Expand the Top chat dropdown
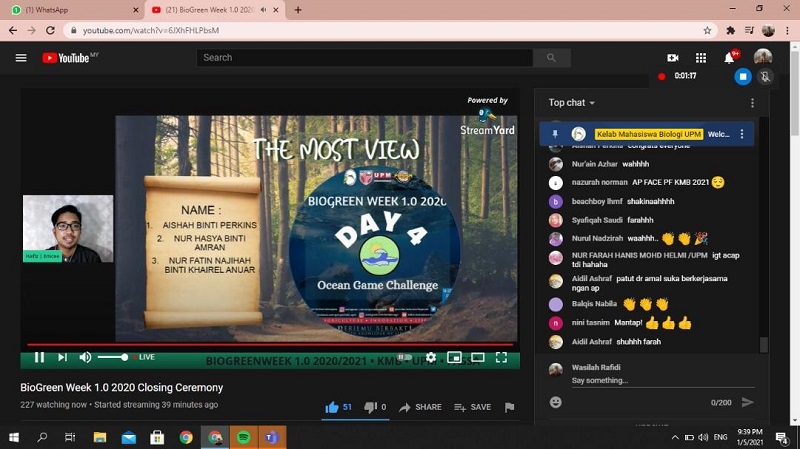This screenshot has height=449, width=800. [572, 103]
